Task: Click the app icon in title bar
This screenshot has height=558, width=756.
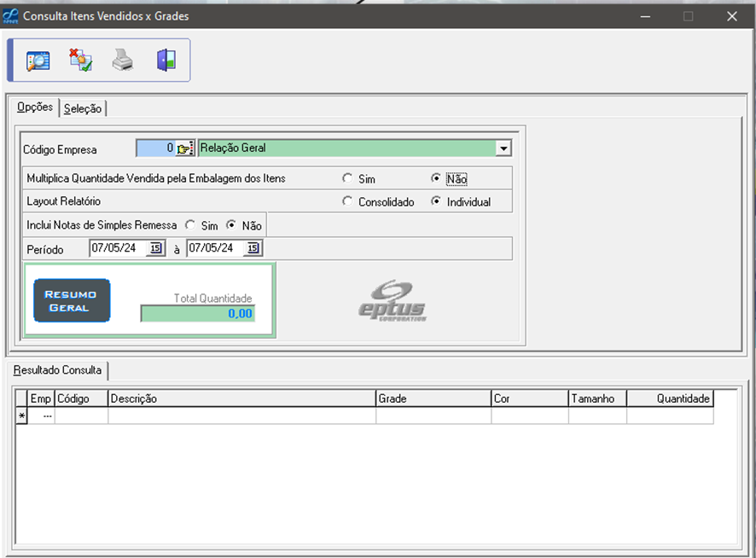Action: (11, 15)
